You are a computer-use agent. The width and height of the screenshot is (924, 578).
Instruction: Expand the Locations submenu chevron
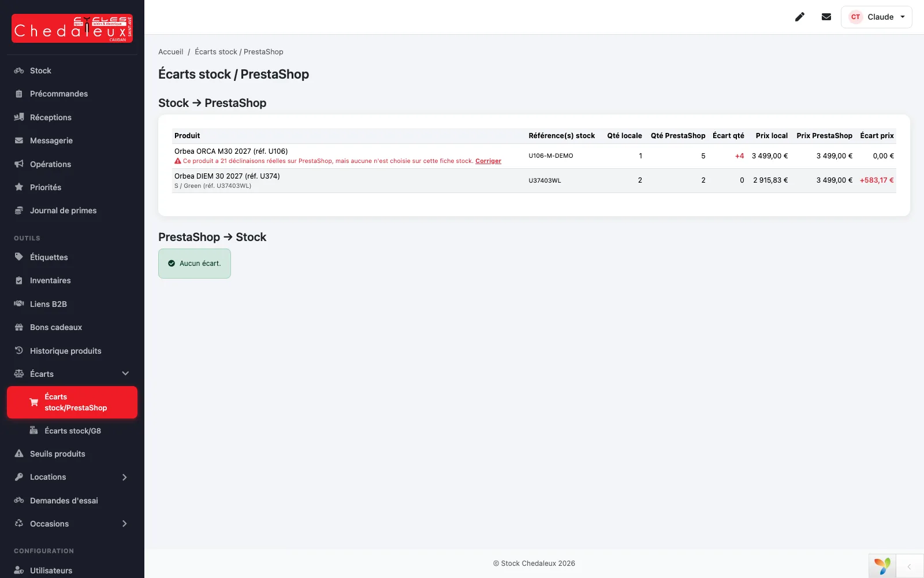(x=125, y=477)
